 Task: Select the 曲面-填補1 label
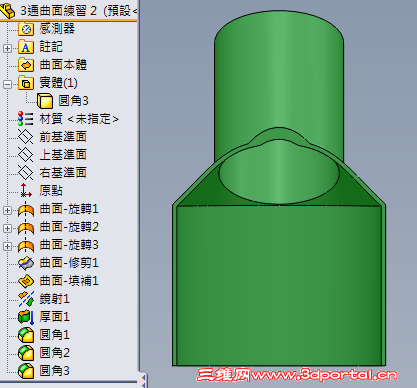pyautogui.click(x=69, y=281)
